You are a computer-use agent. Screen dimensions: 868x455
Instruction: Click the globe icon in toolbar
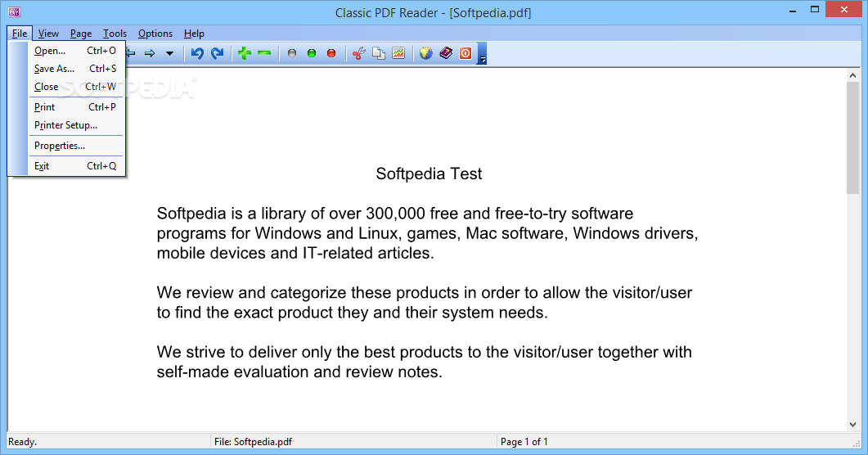click(425, 53)
